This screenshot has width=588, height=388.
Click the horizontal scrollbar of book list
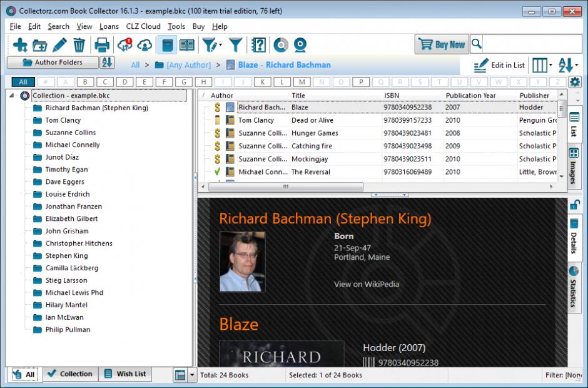tap(286, 186)
